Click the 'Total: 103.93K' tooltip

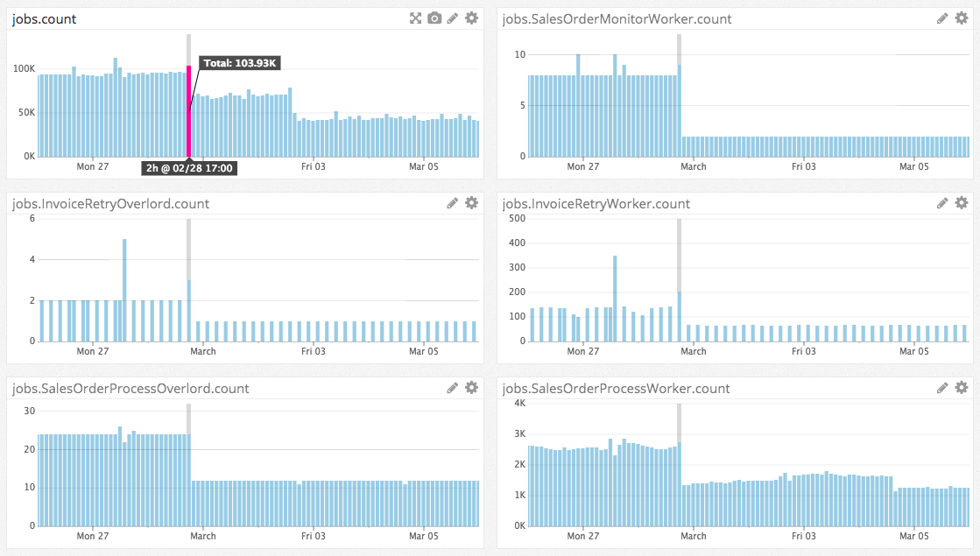[240, 63]
